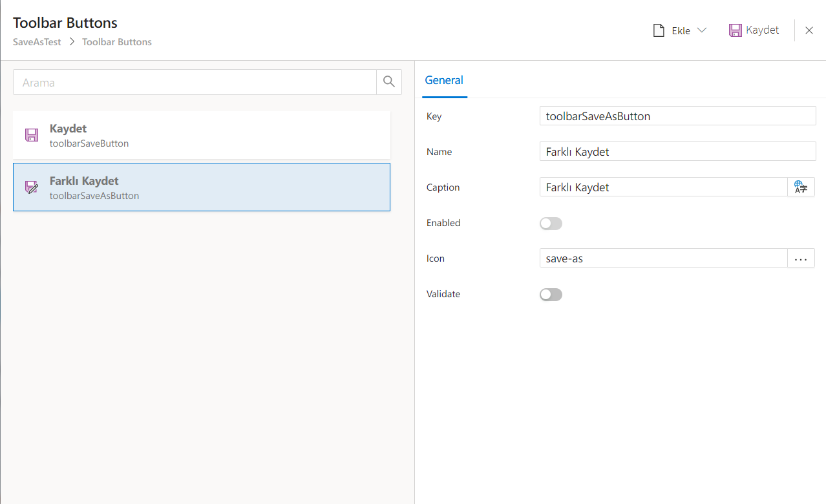The image size is (826, 504).
Task: Click save icon of toolbarSaveButton item
Action: [32, 135]
